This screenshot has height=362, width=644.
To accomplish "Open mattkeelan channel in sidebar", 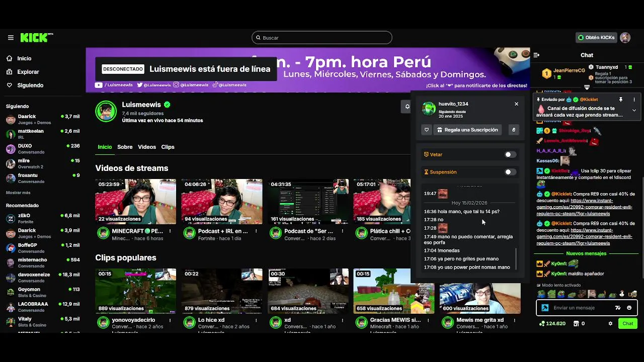I will coord(43,134).
